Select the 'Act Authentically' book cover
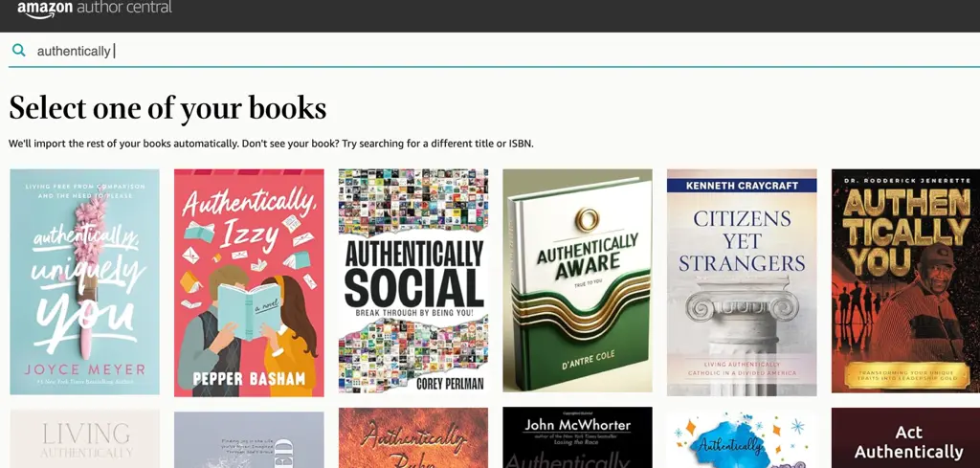This screenshot has height=468, width=980. coord(905,438)
